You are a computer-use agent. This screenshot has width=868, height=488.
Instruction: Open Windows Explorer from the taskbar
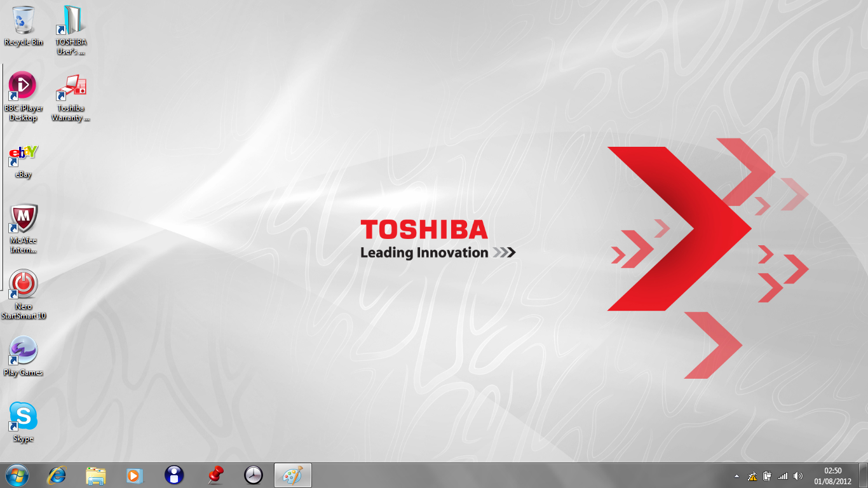[x=96, y=475]
